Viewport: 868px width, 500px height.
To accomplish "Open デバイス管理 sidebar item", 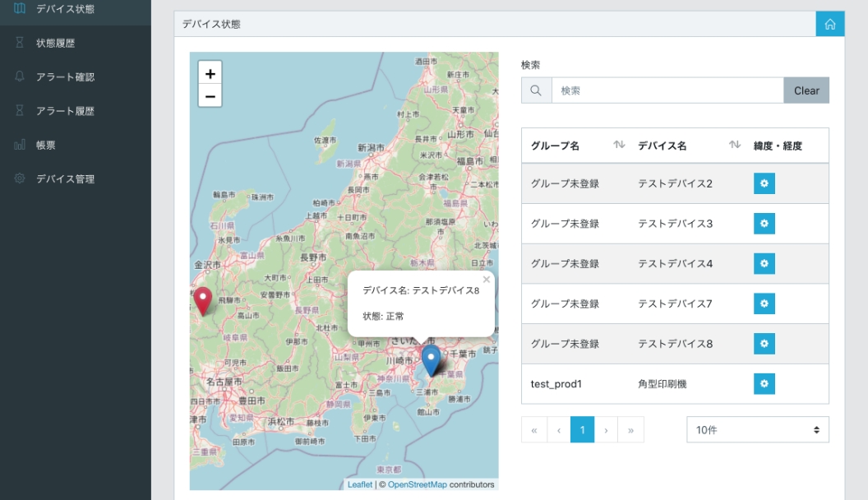I will [65, 178].
